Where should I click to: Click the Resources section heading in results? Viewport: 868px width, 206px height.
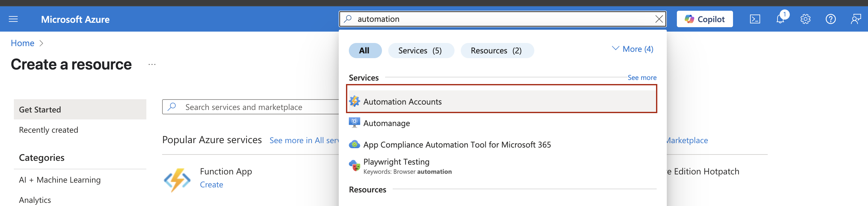[367, 190]
